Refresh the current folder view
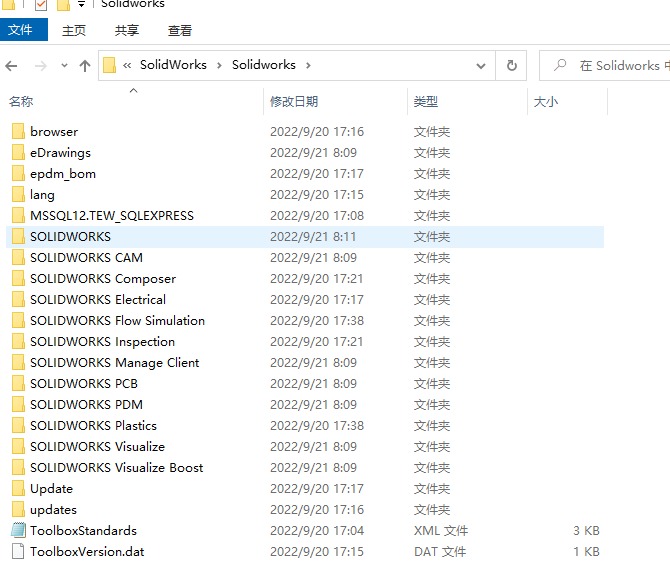Image resolution: width=670 pixels, height=587 pixels. pyautogui.click(x=511, y=66)
